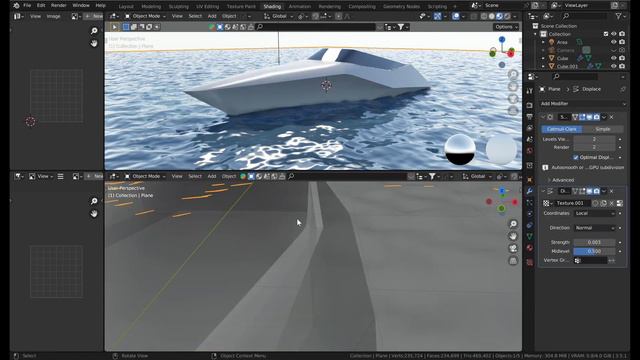Screen dimensions: 640x360
Task: Open top viewport Object Mode dropdown
Action: [145, 16]
